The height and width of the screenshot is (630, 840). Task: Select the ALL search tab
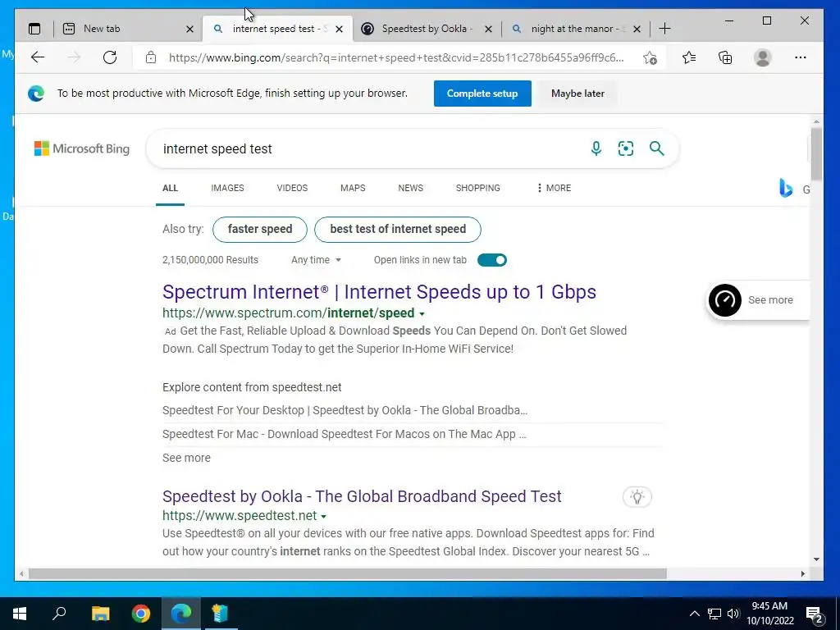tap(170, 188)
